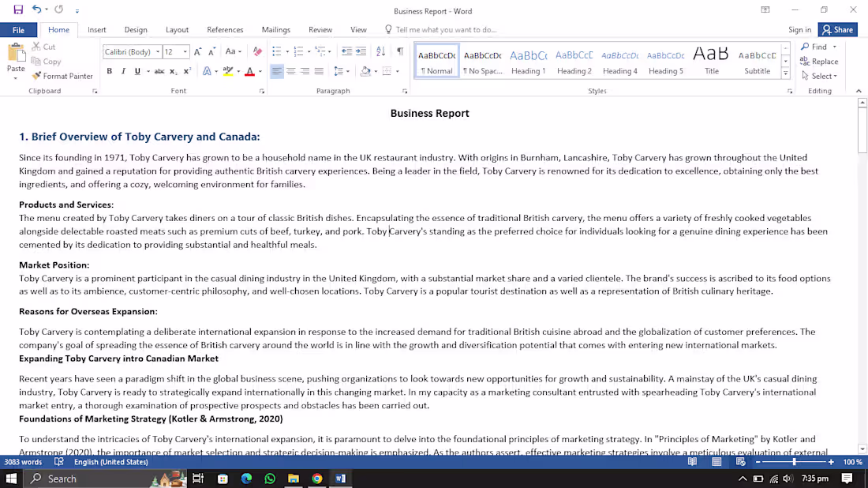Click the vertical scrollbar thumb
The height and width of the screenshot is (488, 868).
tap(862, 130)
